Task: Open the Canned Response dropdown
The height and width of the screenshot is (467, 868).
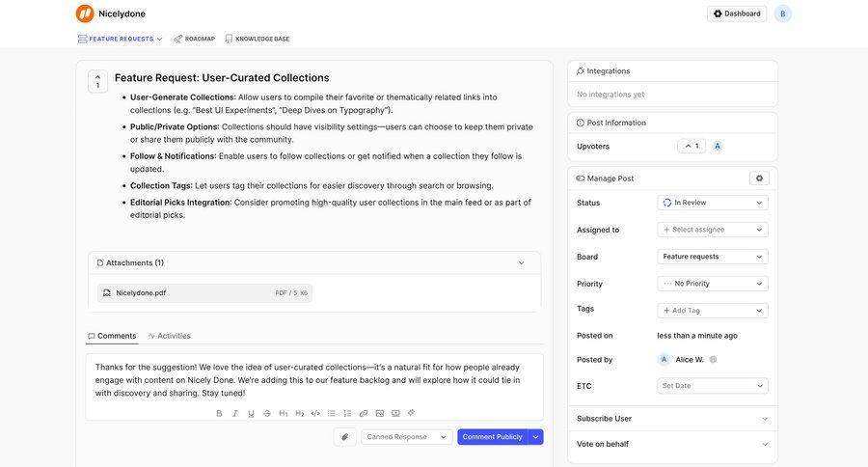Action: (407, 437)
